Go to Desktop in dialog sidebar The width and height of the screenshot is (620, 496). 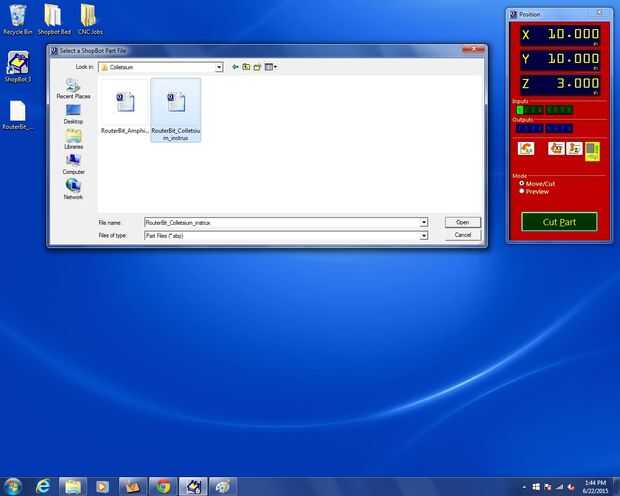tap(74, 114)
